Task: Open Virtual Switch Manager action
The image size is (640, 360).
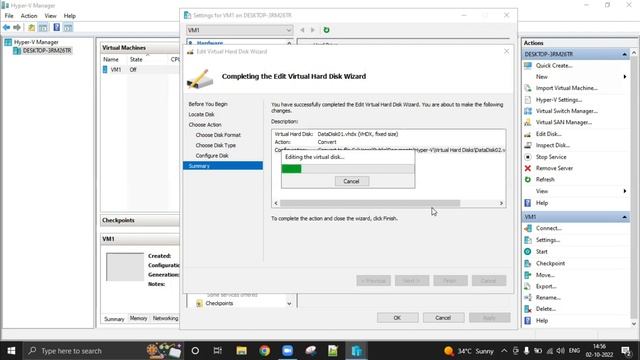Action: pyautogui.click(x=567, y=111)
